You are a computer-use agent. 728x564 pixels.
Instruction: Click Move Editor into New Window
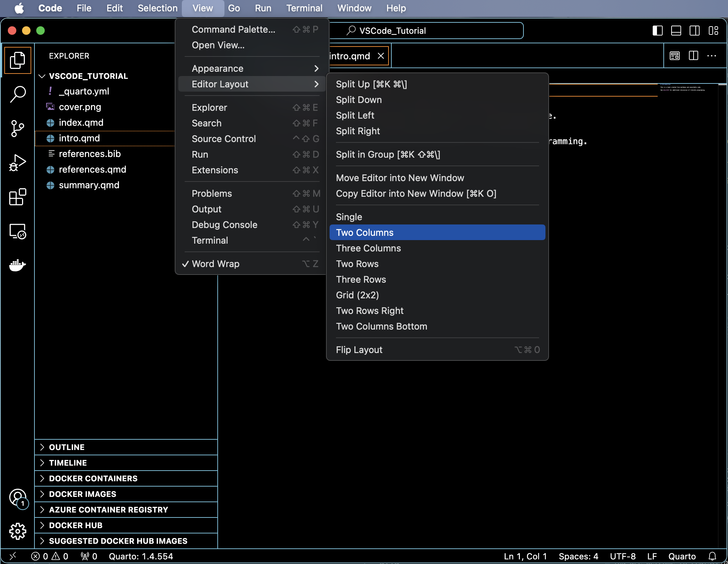coord(437,178)
